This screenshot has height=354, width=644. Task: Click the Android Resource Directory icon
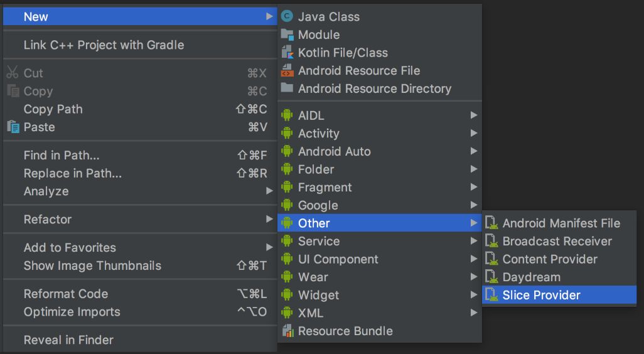coord(287,88)
